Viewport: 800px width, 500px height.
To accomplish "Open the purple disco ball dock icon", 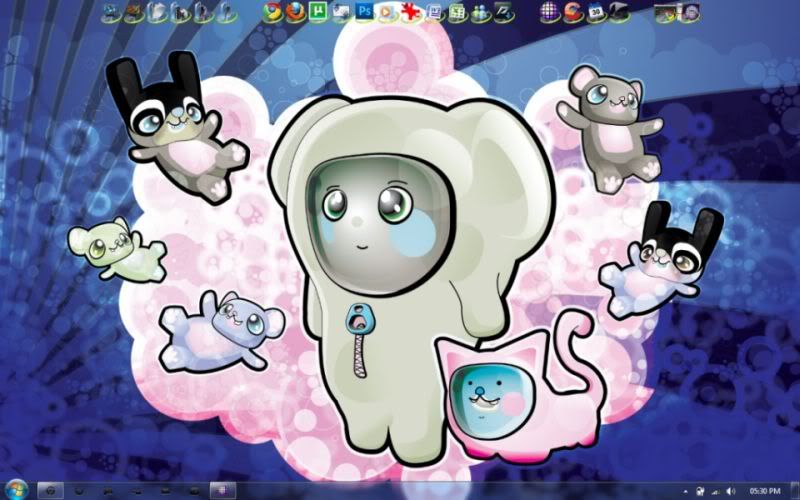I will coord(549,12).
